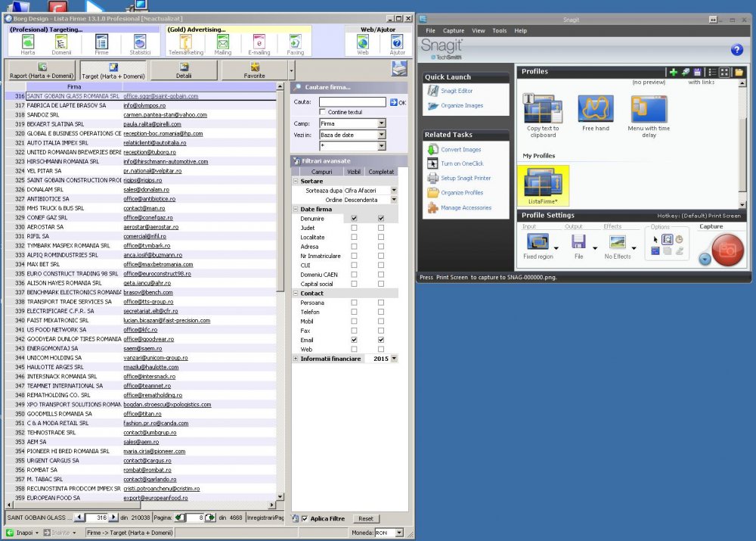
Task: Open the Harta targeting icon
Action: coord(28,45)
